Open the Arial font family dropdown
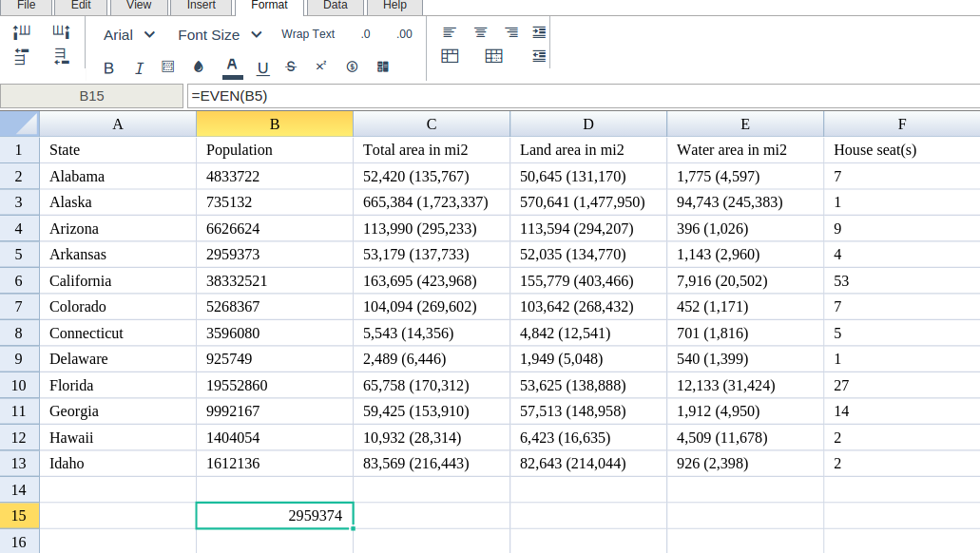980x553 pixels. pyautogui.click(x=129, y=34)
